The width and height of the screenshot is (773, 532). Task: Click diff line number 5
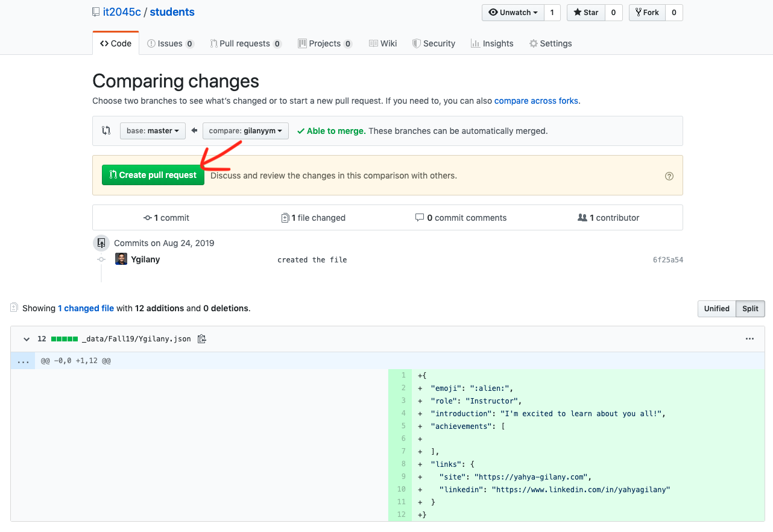coord(400,426)
